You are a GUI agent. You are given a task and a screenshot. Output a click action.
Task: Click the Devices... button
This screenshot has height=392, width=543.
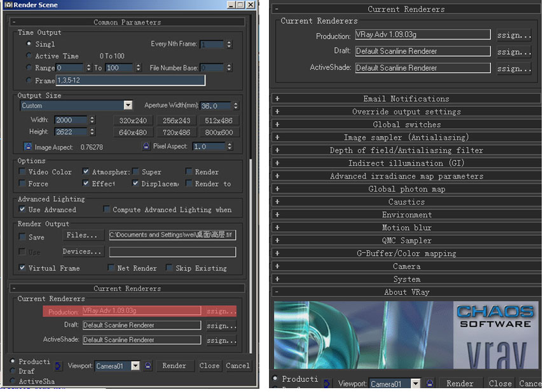point(83,252)
